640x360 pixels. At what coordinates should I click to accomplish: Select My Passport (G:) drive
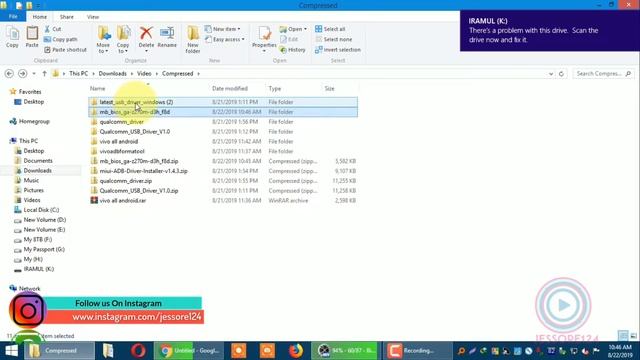tap(44, 249)
